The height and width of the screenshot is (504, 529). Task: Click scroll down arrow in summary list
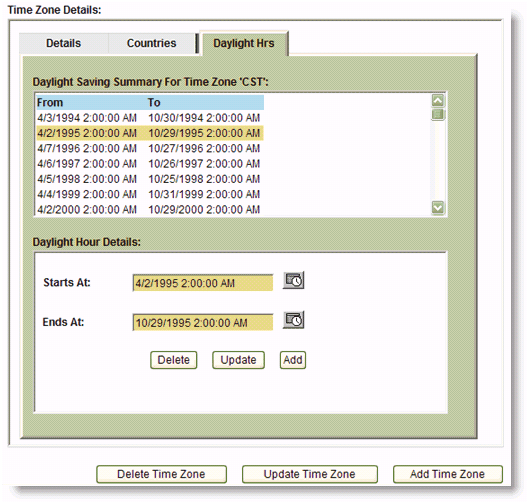click(x=438, y=207)
